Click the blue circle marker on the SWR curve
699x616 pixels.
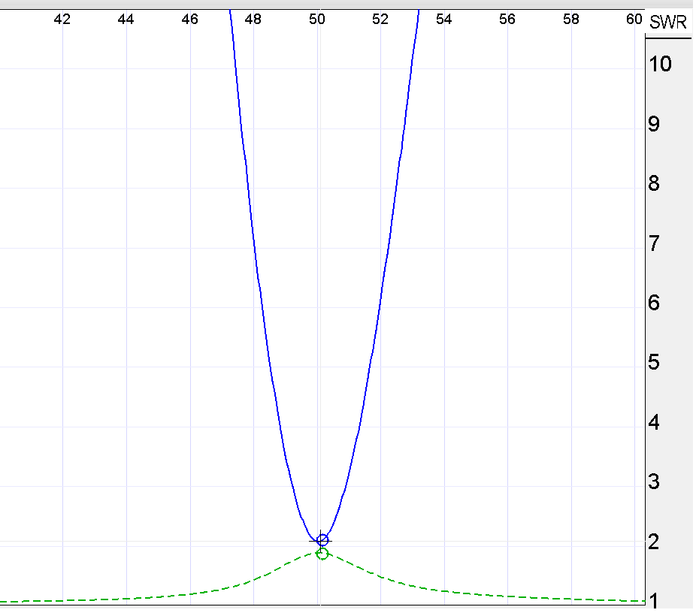pos(322,539)
